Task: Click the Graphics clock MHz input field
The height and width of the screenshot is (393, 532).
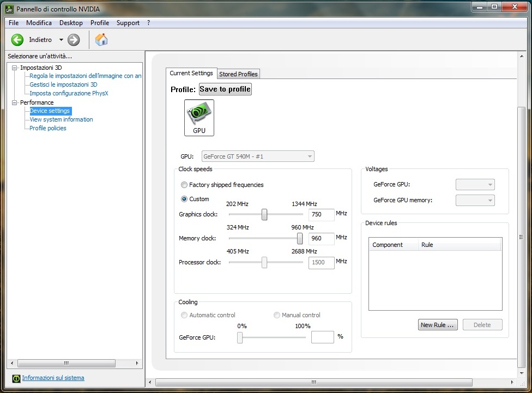Action: pos(321,214)
